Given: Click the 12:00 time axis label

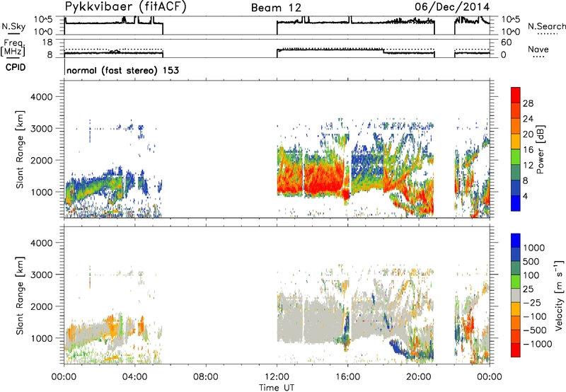Looking at the screenshot, I should (277, 377).
